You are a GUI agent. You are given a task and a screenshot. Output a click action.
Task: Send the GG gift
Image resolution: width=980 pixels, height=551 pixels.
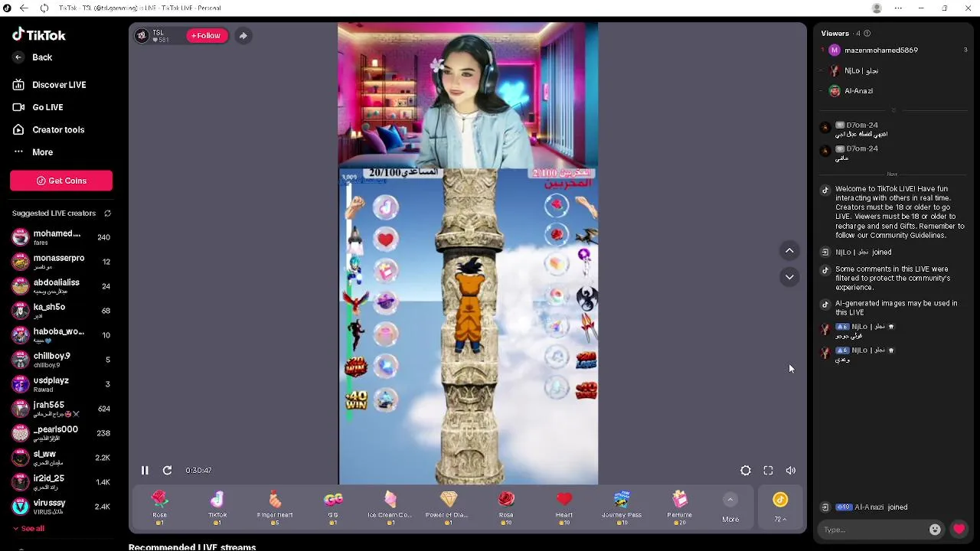333,508
